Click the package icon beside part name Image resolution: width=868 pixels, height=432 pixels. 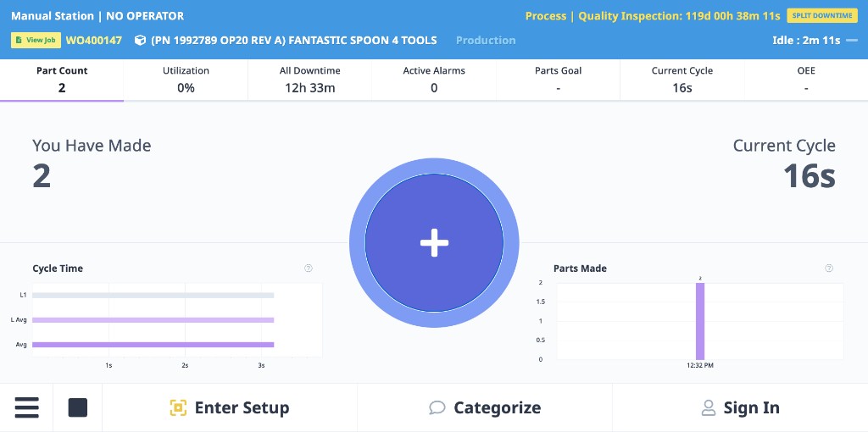[x=140, y=41]
